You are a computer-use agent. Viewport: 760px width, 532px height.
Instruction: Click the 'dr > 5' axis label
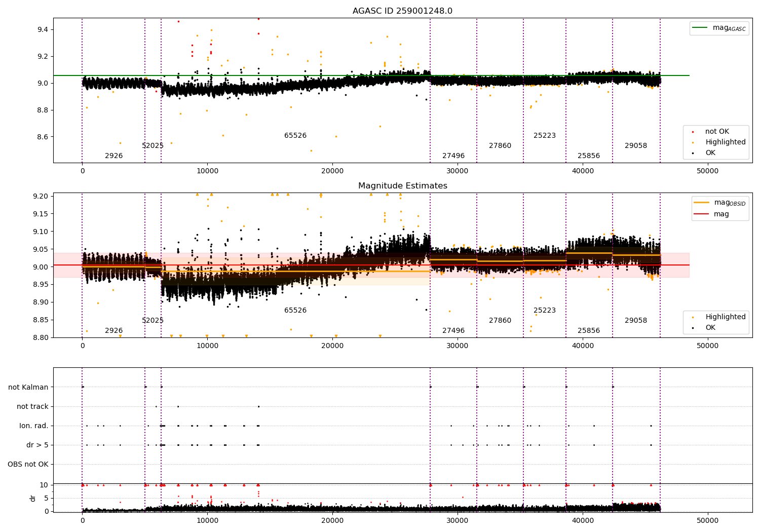coord(37,445)
